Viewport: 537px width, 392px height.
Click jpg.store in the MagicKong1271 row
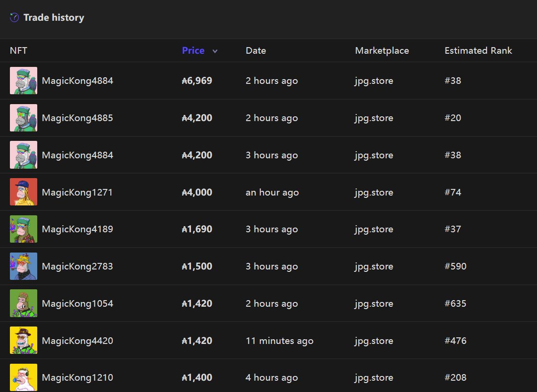[374, 193]
